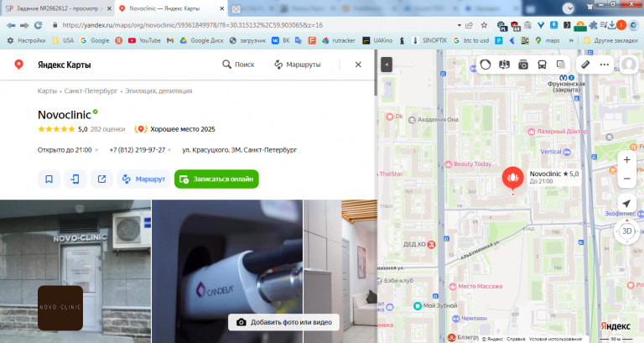Screen dimensions: 644x343
Task: Open the SINOPTIK bookmark
Action: (428, 40)
